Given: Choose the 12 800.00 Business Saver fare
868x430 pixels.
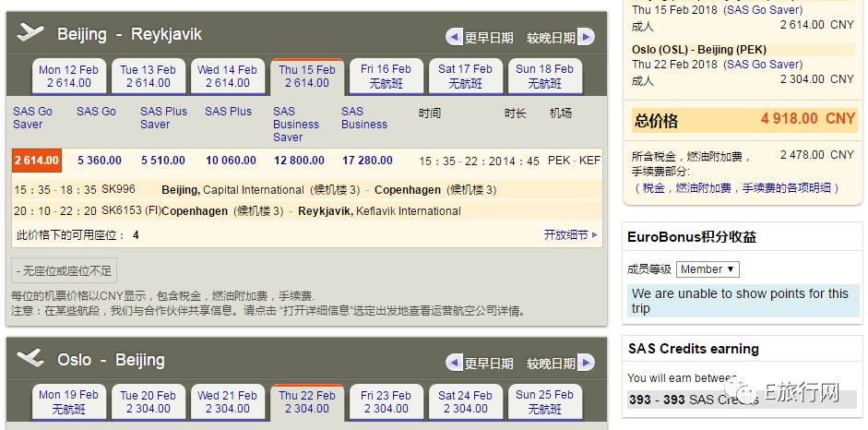Looking at the screenshot, I should [x=300, y=161].
